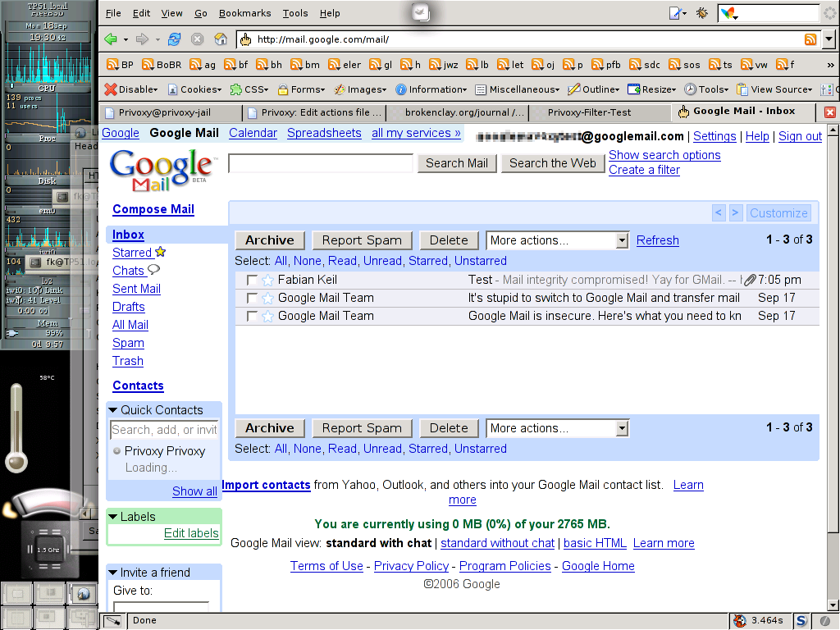Click the edit page icon in menu bar

[x=675, y=13]
